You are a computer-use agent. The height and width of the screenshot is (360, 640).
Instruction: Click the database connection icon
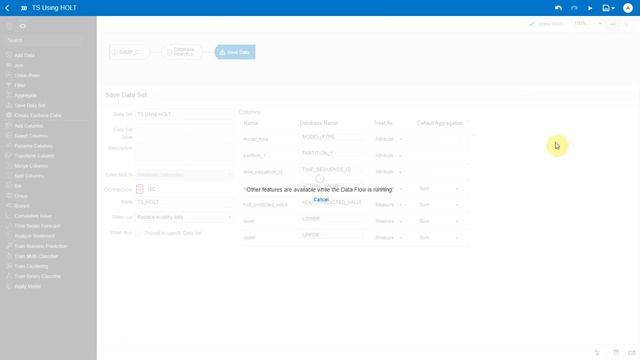click(x=140, y=189)
